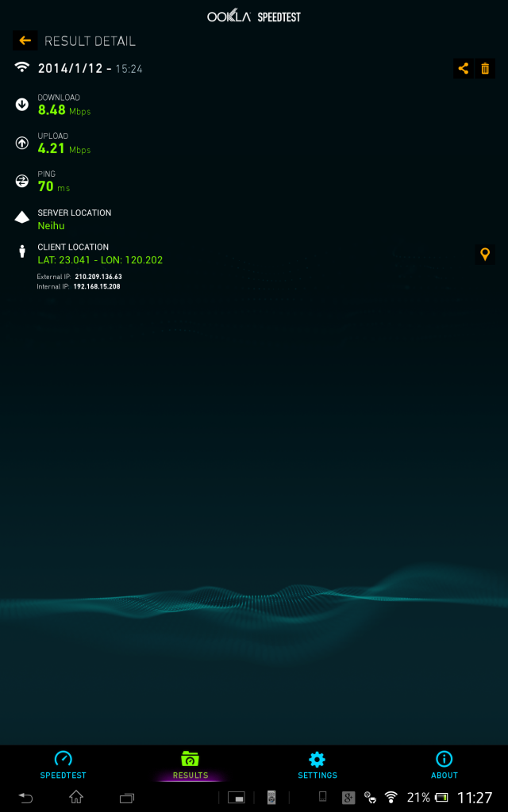The image size is (508, 812).
Task: Tap the WiFi status icon in system bar
Action: point(391,797)
